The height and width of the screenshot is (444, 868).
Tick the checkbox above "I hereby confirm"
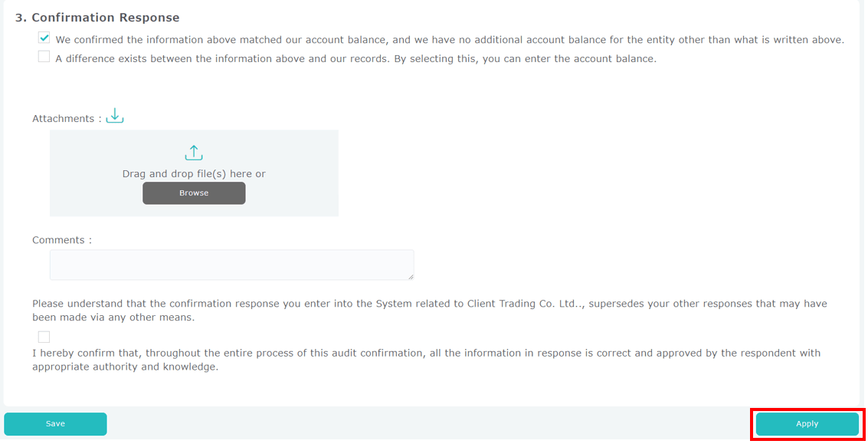pos(44,337)
